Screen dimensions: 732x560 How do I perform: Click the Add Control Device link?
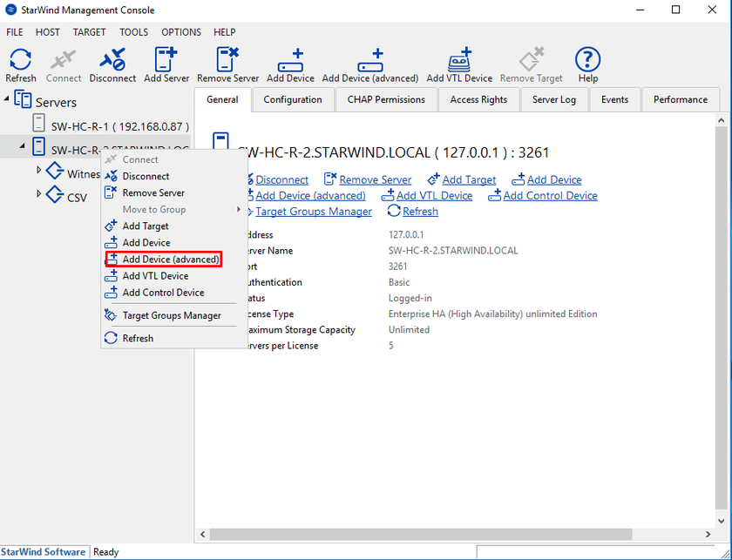point(549,195)
